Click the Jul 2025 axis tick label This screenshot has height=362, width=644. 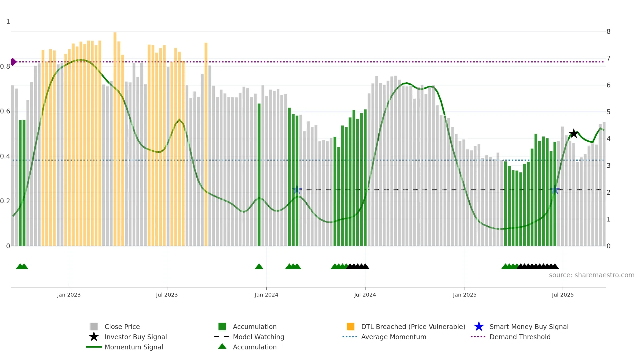(x=563, y=295)
